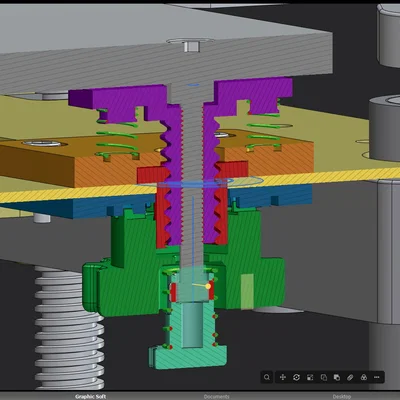
Task: Switch to the Documents tab
Action: point(216,396)
